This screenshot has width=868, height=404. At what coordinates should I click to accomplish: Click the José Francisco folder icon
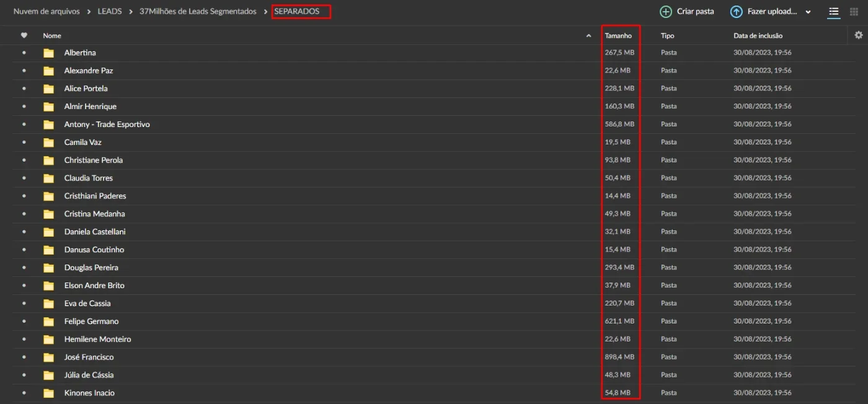(48, 358)
